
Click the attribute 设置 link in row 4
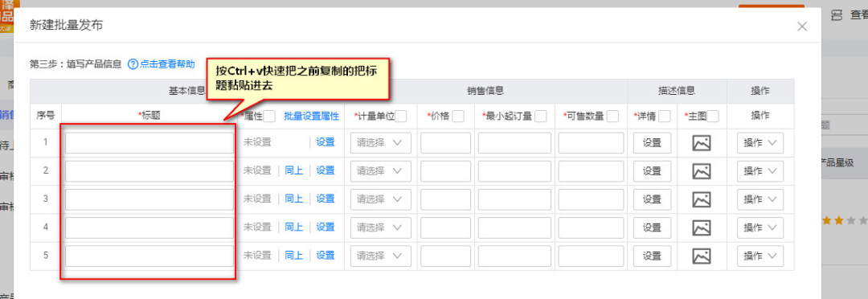click(x=325, y=227)
